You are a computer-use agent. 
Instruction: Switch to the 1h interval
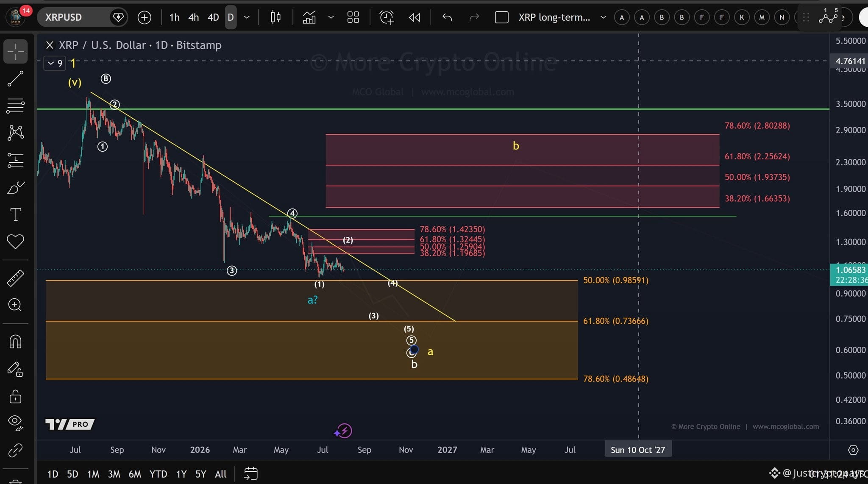click(x=174, y=17)
